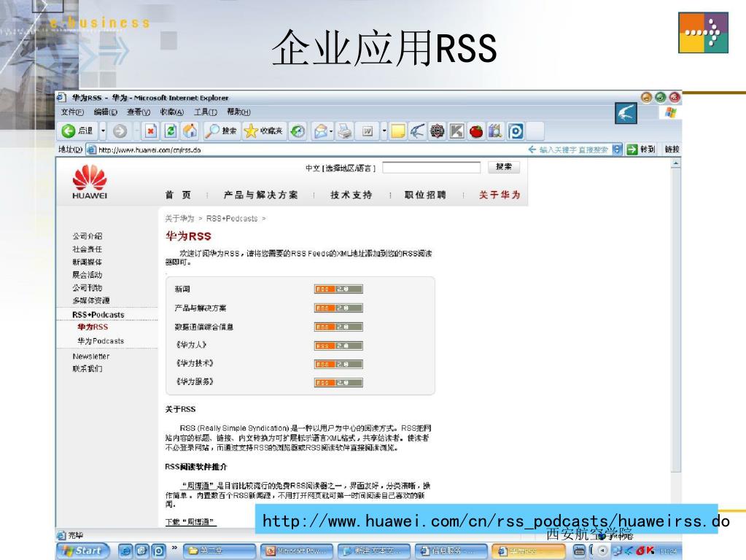Open the 收藏(A) menu
Screen dimensions: 746x560
tap(172, 112)
